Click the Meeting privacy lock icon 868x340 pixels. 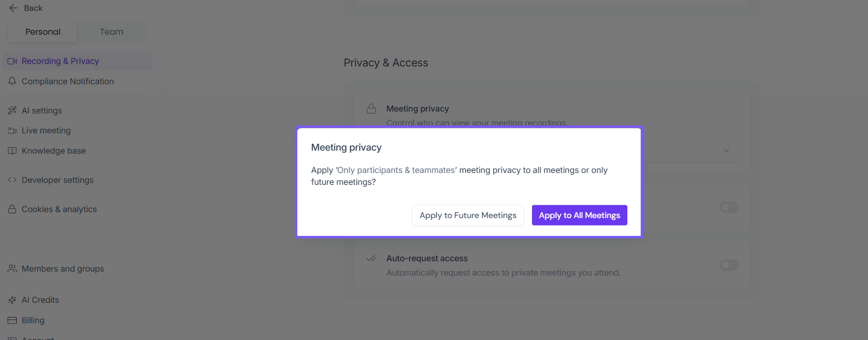pos(371,109)
